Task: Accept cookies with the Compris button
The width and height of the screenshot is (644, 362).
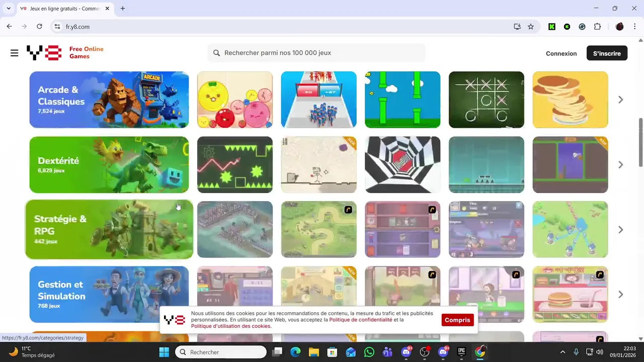Action: click(x=457, y=320)
